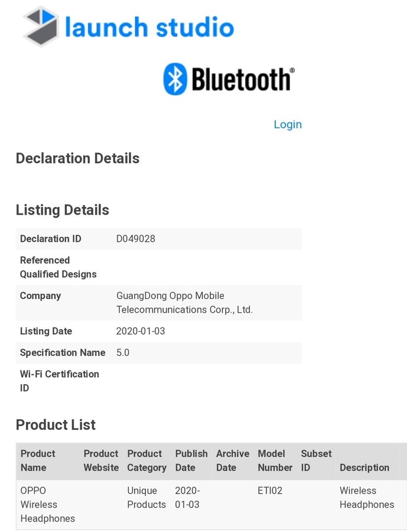Click the Publish Date column header
The width and height of the screenshot is (407, 532).
(191, 460)
